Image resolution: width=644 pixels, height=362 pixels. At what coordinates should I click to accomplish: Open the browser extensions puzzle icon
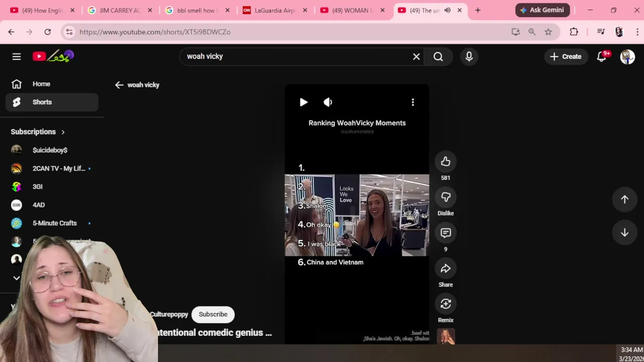pyautogui.click(x=574, y=32)
